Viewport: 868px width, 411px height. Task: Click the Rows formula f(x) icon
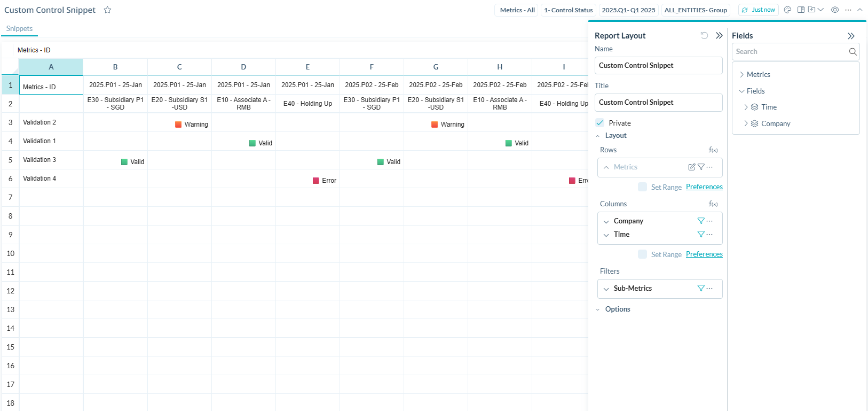coord(713,150)
